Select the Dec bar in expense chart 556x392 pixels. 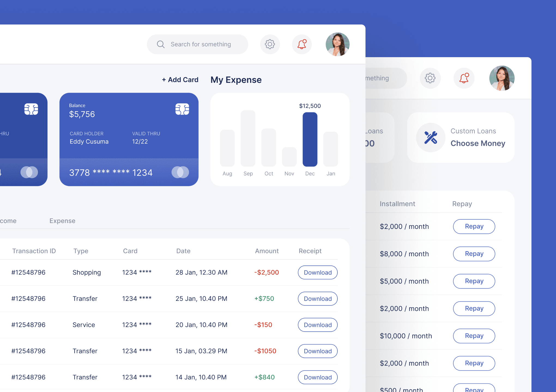[310, 139]
